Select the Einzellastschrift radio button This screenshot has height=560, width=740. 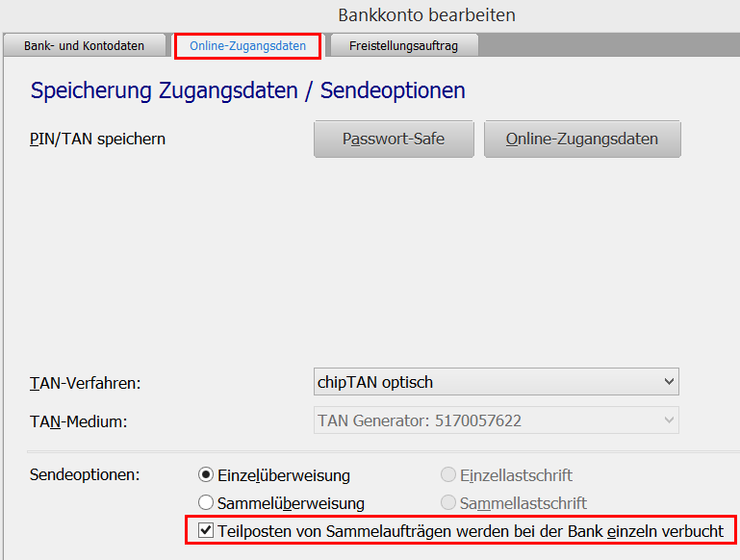click(x=447, y=475)
